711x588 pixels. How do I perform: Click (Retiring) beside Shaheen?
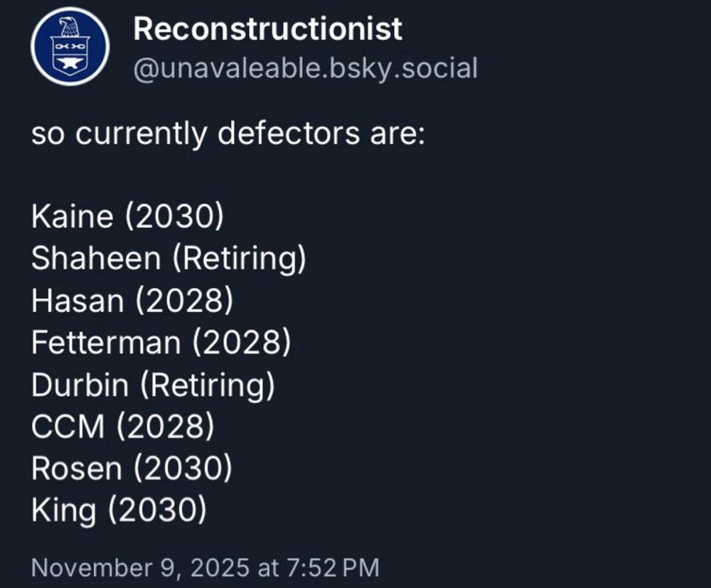click(x=239, y=259)
